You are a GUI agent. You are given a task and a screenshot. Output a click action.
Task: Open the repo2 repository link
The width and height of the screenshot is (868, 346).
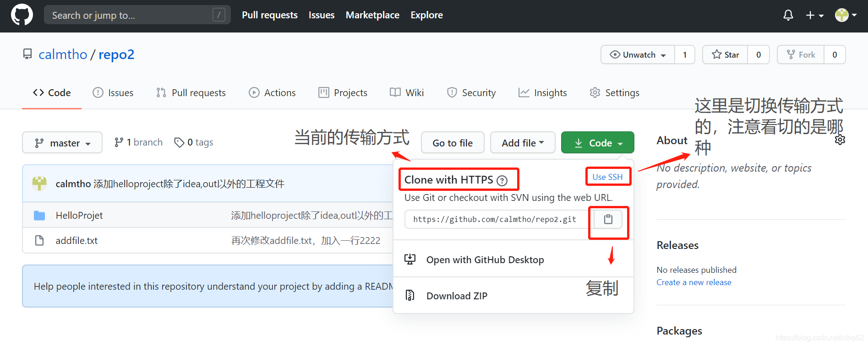click(116, 54)
